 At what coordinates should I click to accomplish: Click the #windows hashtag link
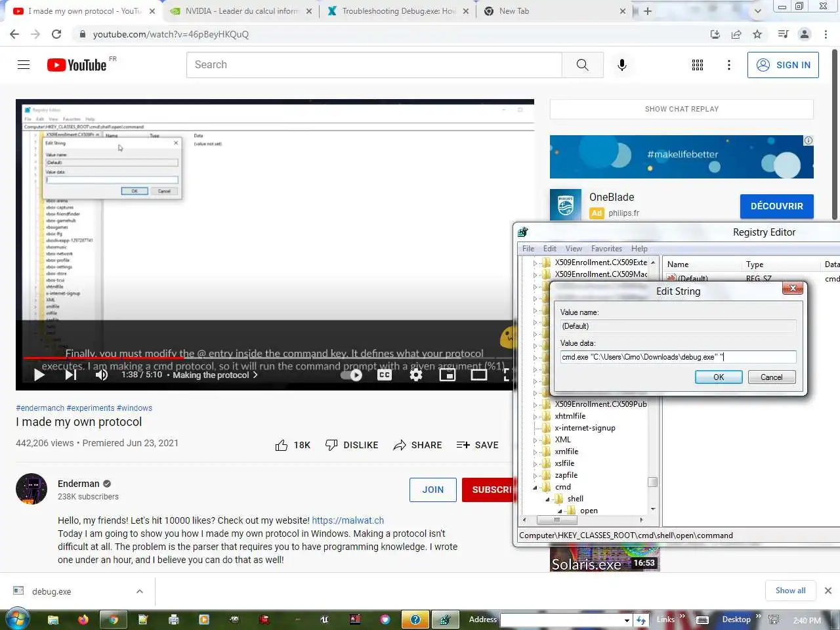[x=135, y=408]
